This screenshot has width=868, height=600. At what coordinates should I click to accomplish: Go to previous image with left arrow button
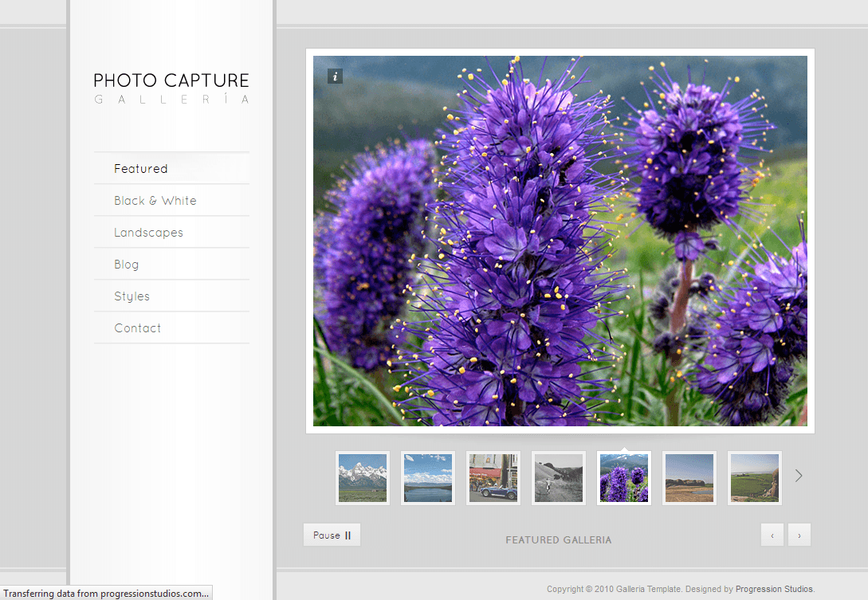click(x=772, y=535)
